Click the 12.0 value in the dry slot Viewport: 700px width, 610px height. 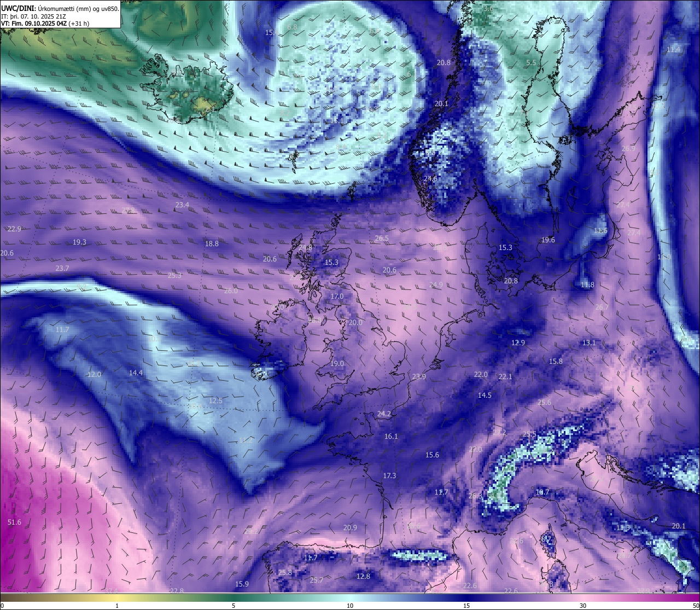pos(94,374)
